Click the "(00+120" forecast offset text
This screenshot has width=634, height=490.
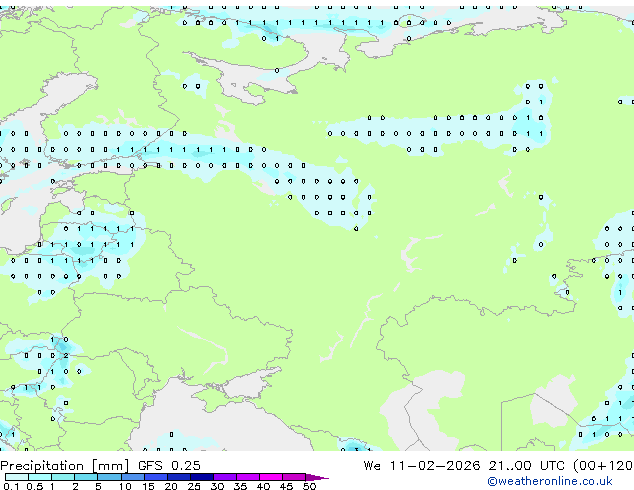pos(603,466)
